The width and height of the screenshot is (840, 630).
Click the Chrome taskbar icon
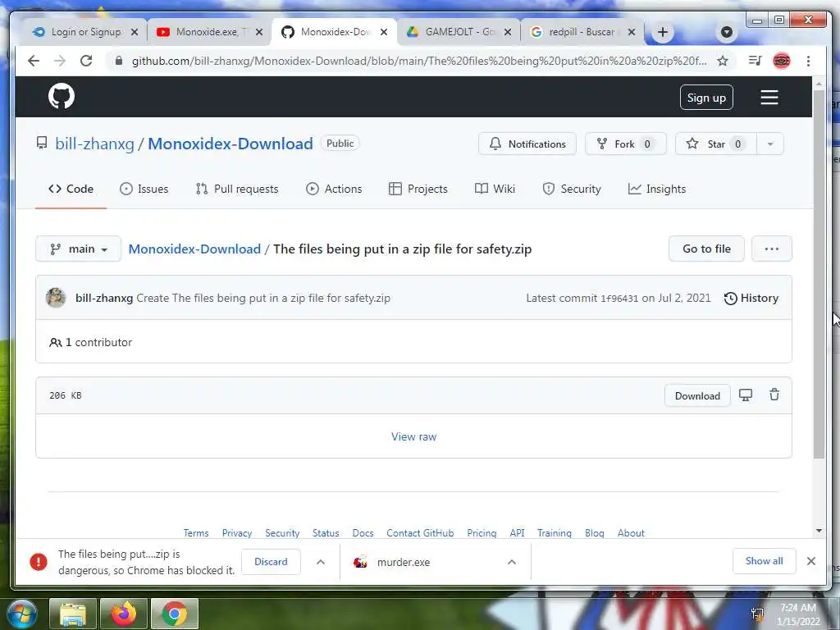click(175, 614)
